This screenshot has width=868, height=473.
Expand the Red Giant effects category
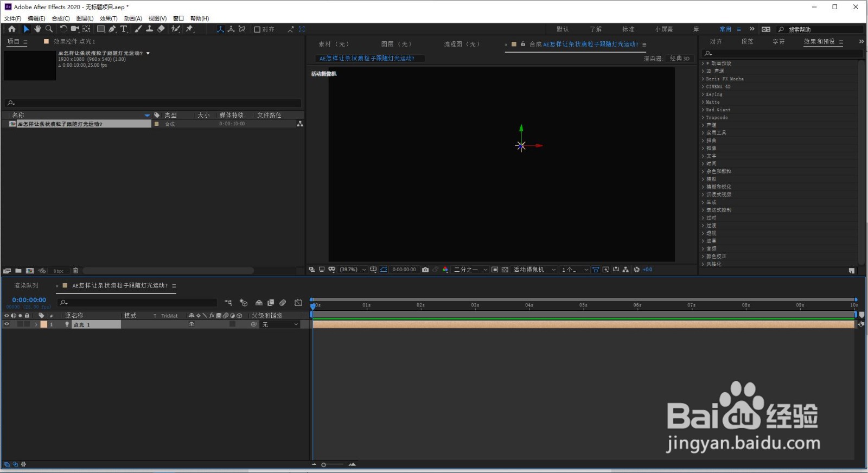click(x=703, y=110)
